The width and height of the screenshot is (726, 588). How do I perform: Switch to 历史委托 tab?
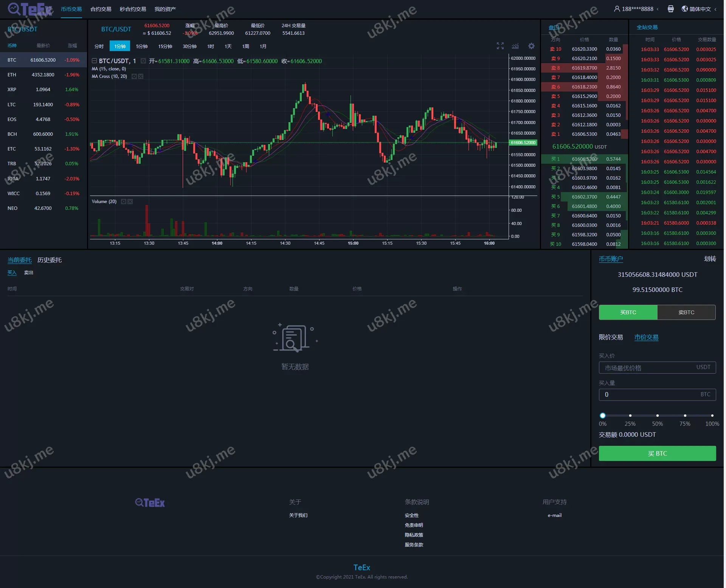click(50, 260)
